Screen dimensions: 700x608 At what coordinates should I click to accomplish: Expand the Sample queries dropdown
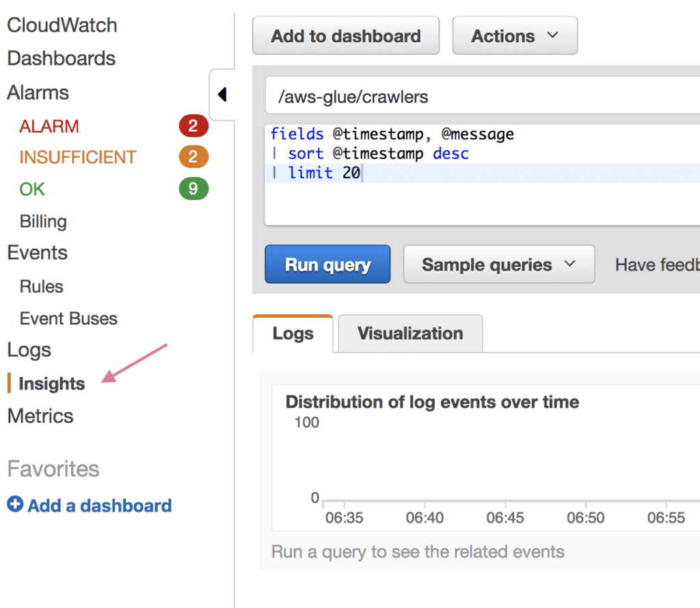(x=499, y=264)
